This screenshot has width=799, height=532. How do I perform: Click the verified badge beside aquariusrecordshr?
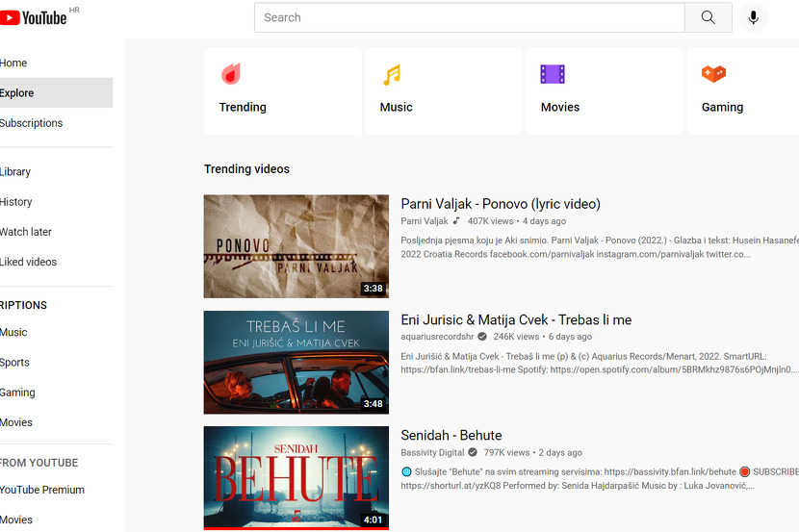[482, 338]
